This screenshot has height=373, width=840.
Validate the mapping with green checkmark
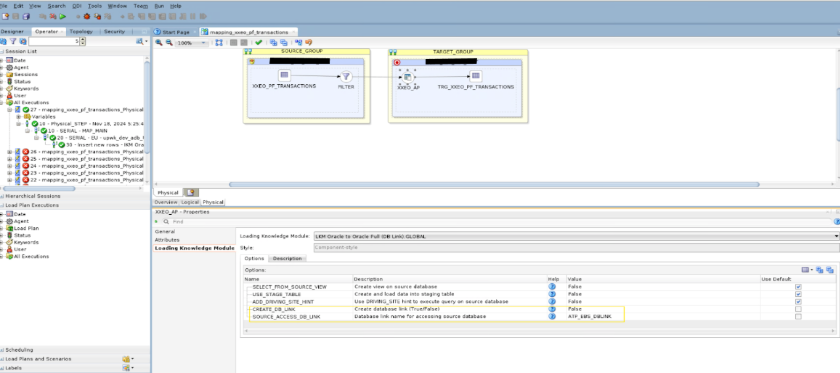pos(259,42)
